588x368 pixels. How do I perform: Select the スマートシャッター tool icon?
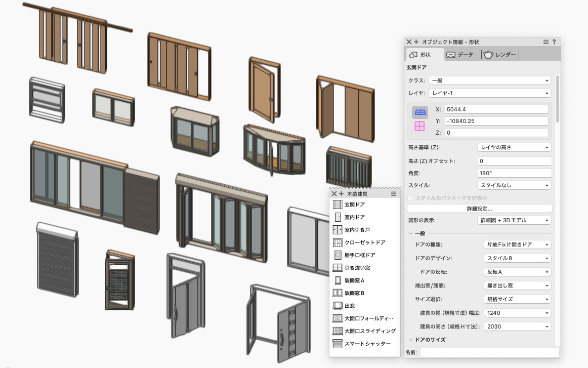tap(338, 344)
